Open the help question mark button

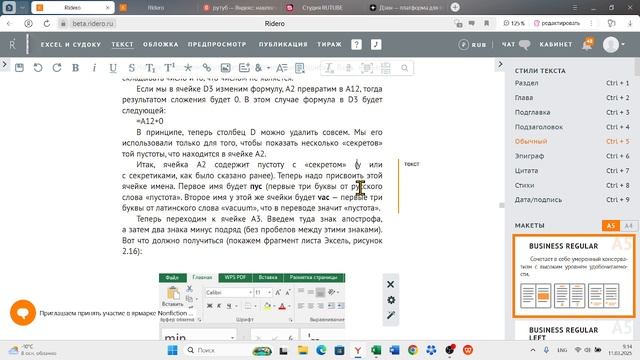(x=356, y=44)
